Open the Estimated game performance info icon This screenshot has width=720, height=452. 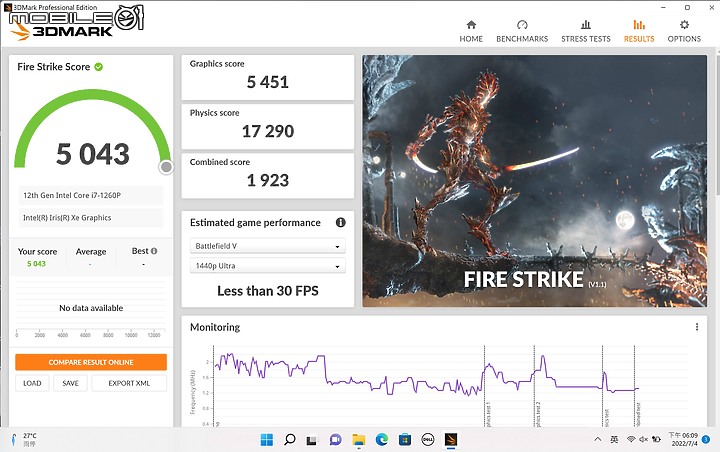(x=340, y=222)
